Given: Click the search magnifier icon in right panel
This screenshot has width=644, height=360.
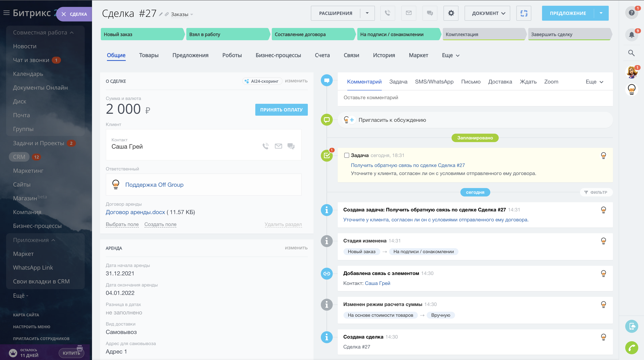Looking at the screenshot, I should click(x=631, y=53).
